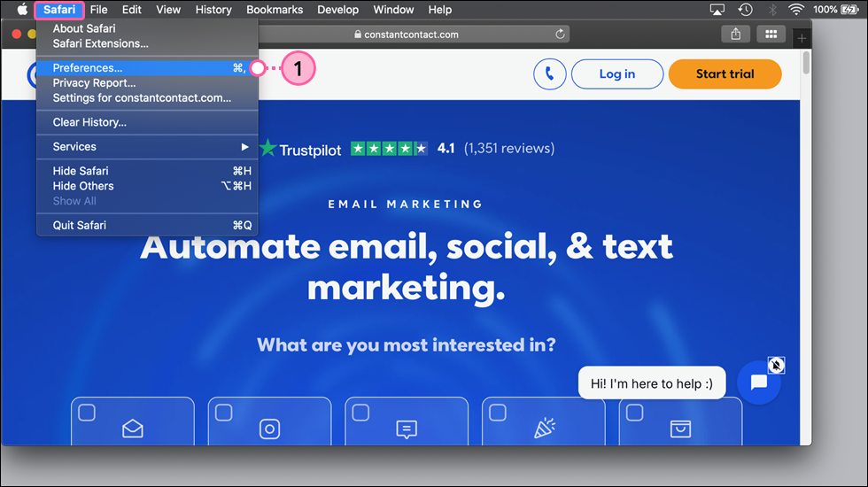Check the envelope email card checkbox
This screenshot has height=487, width=868.
pyautogui.click(x=87, y=413)
